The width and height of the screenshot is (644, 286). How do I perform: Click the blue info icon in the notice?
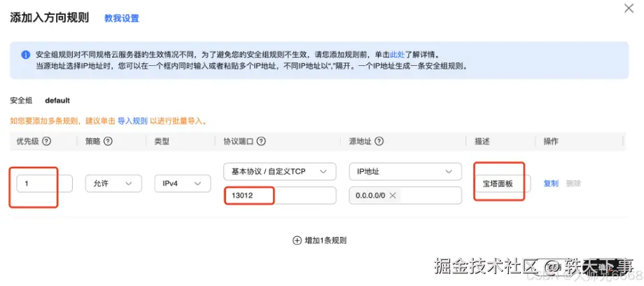(25, 55)
